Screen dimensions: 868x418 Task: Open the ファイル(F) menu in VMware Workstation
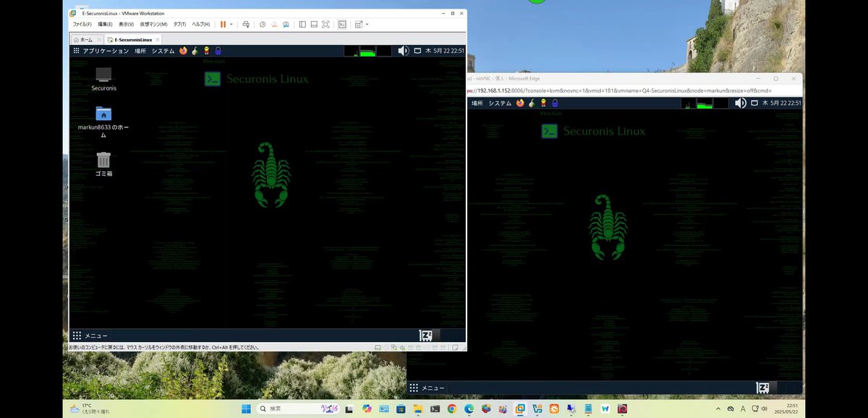point(82,25)
